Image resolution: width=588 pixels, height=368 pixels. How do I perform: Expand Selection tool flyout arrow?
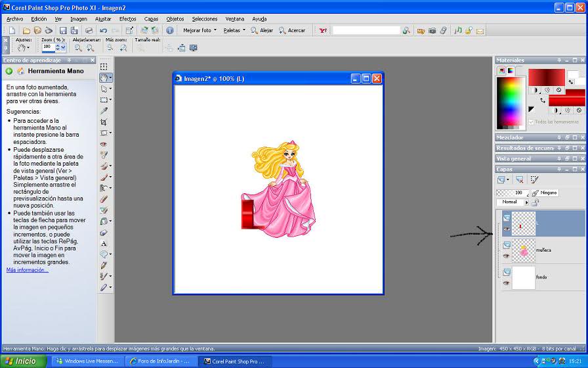(110, 100)
